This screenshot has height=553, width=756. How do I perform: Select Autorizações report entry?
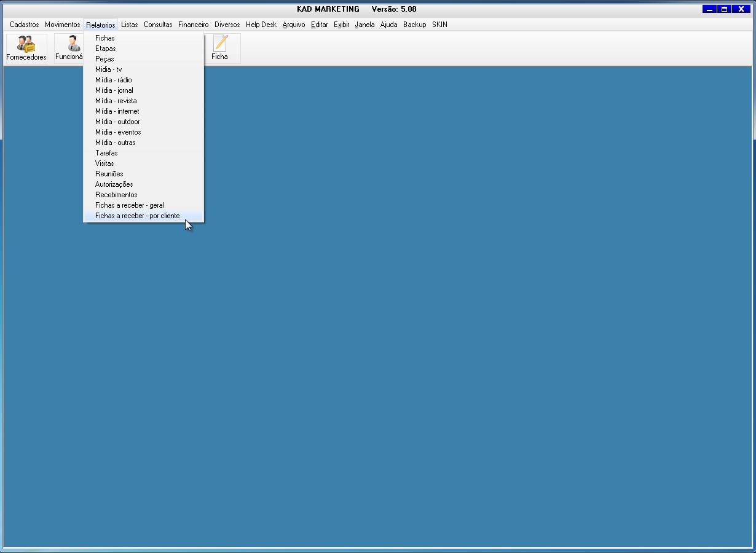(x=144, y=184)
